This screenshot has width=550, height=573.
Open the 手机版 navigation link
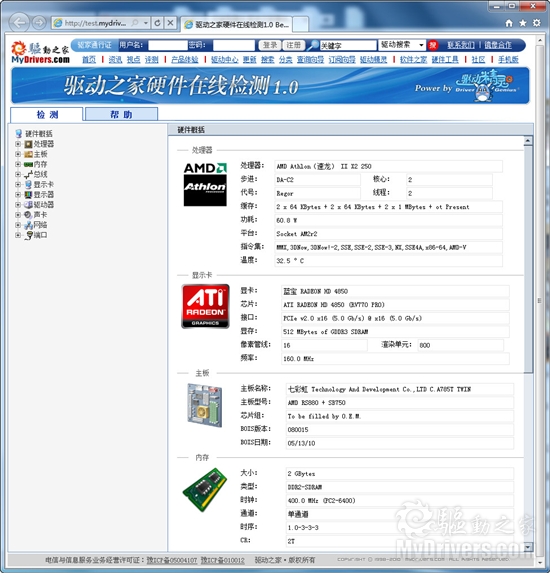pos(508,60)
